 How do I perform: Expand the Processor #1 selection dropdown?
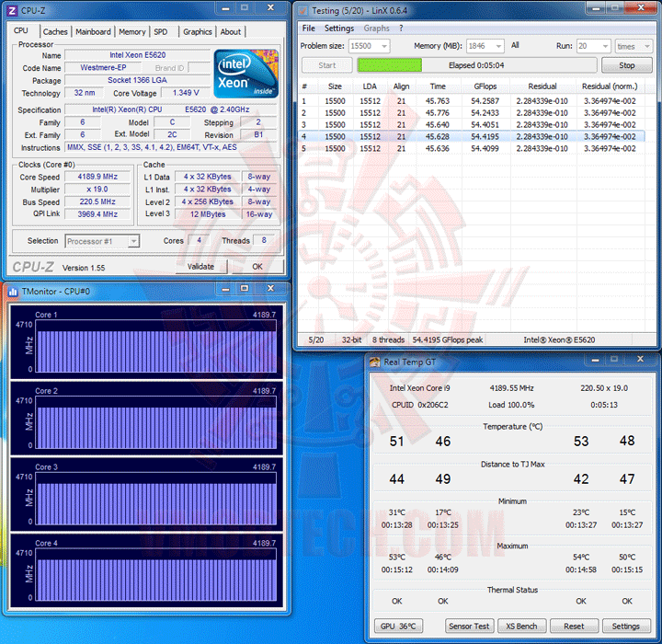point(133,241)
